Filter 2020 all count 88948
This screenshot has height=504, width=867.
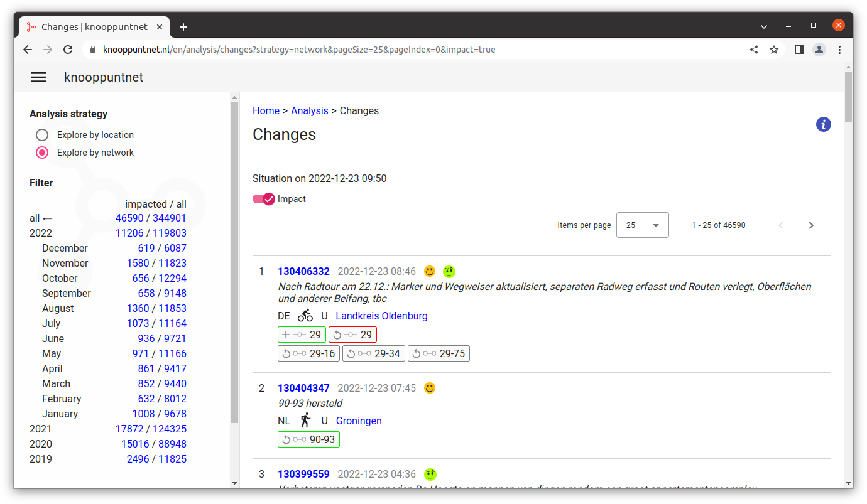[172, 444]
